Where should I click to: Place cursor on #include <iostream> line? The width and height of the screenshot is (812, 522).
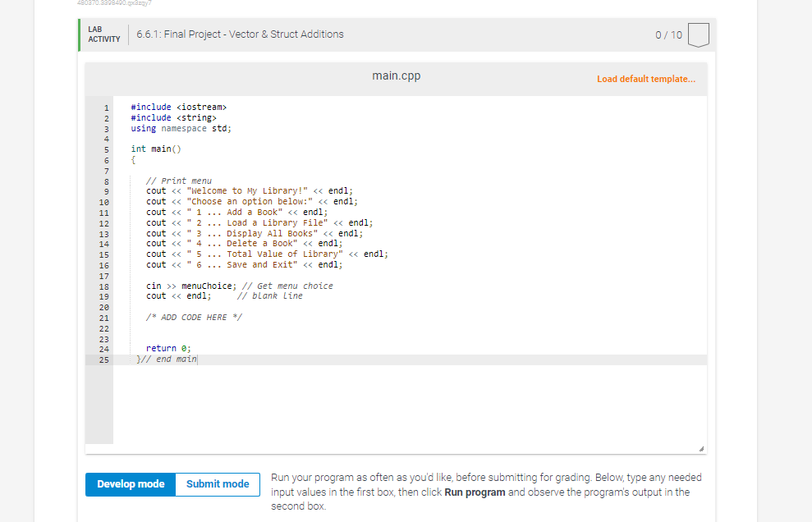coord(179,108)
